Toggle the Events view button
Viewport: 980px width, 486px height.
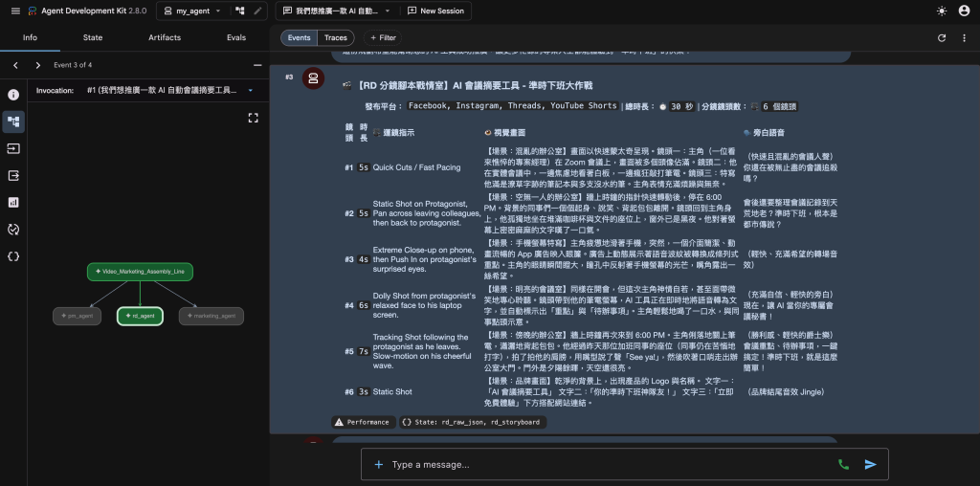[x=299, y=38]
